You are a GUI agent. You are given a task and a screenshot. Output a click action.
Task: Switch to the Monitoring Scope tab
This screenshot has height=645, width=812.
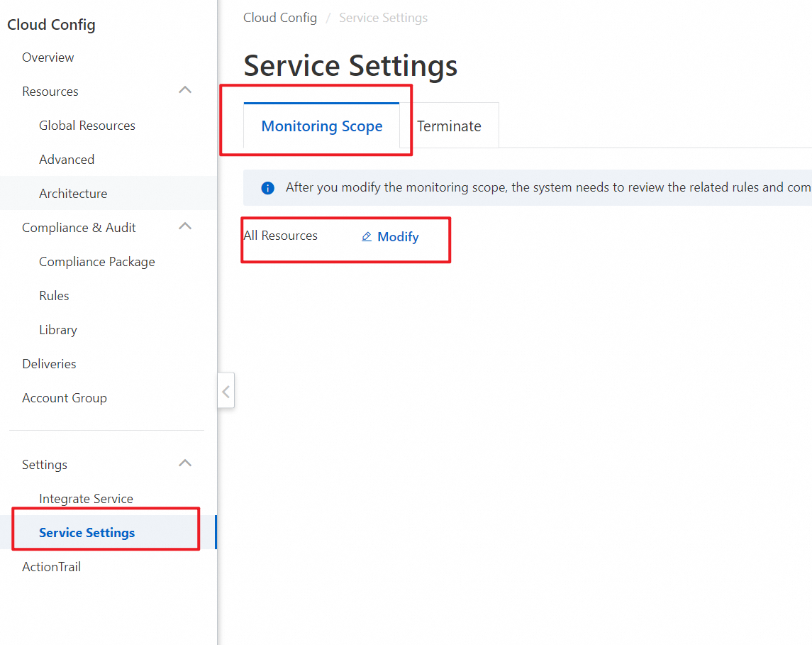pos(321,126)
